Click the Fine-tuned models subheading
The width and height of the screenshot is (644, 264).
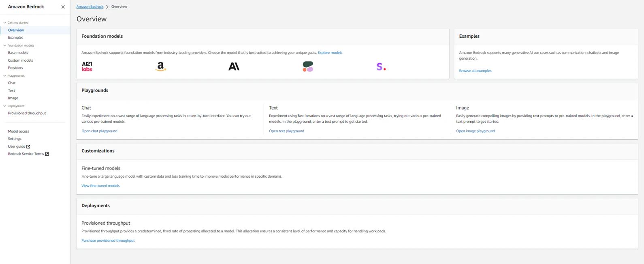pos(101,168)
